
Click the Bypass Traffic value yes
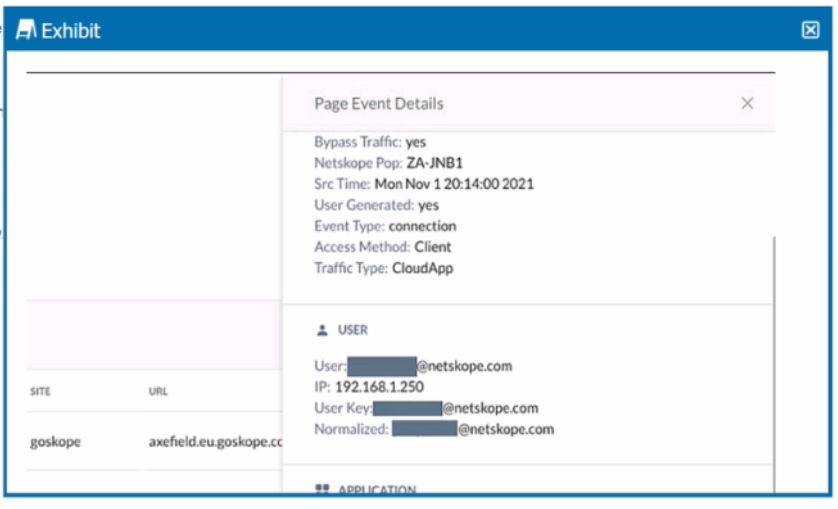416,142
